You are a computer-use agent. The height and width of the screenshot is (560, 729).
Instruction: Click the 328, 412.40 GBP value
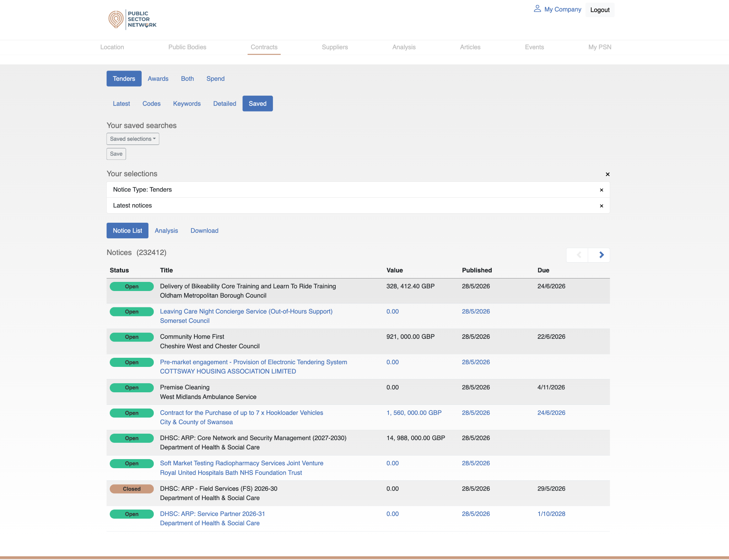tap(410, 286)
